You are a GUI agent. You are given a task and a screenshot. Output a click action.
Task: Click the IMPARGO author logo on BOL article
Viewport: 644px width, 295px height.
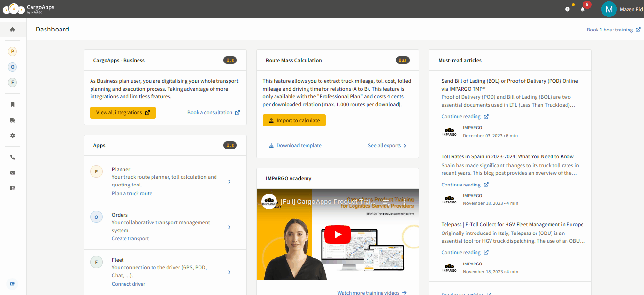[449, 132]
